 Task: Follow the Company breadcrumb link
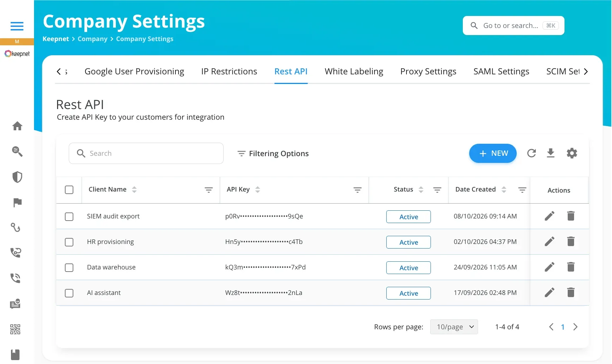coord(92,39)
